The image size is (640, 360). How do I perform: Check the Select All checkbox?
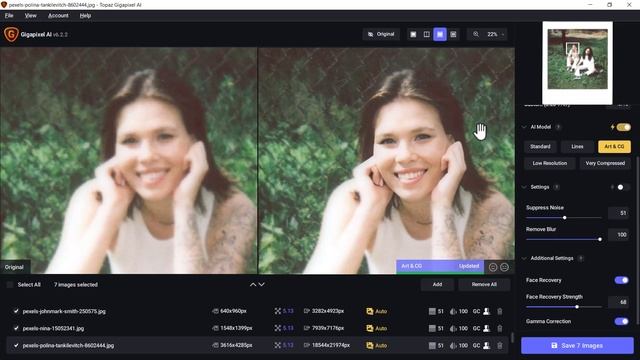[x=10, y=284]
